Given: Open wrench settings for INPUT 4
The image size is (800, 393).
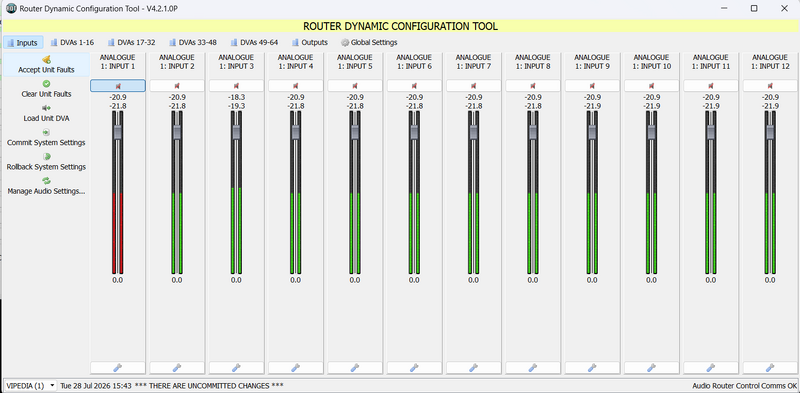Looking at the screenshot, I should [295, 367].
